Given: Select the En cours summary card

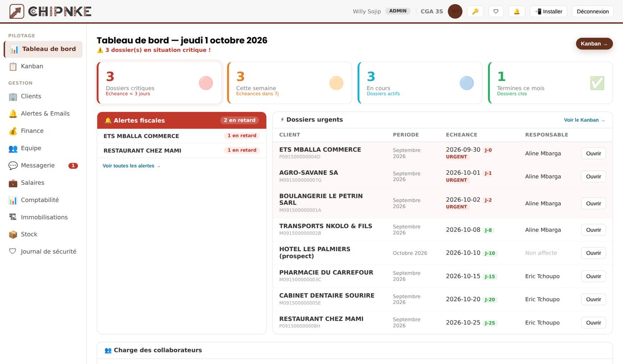Looking at the screenshot, I should [x=420, y=83].
